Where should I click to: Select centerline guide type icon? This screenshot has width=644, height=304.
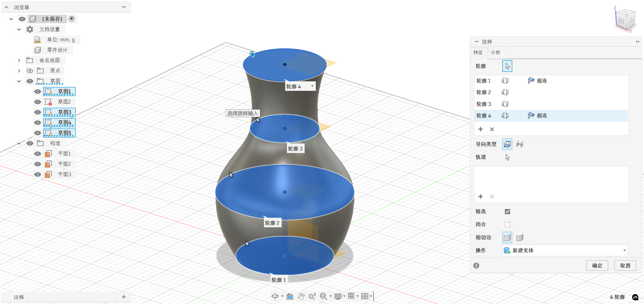coord(520,144)
